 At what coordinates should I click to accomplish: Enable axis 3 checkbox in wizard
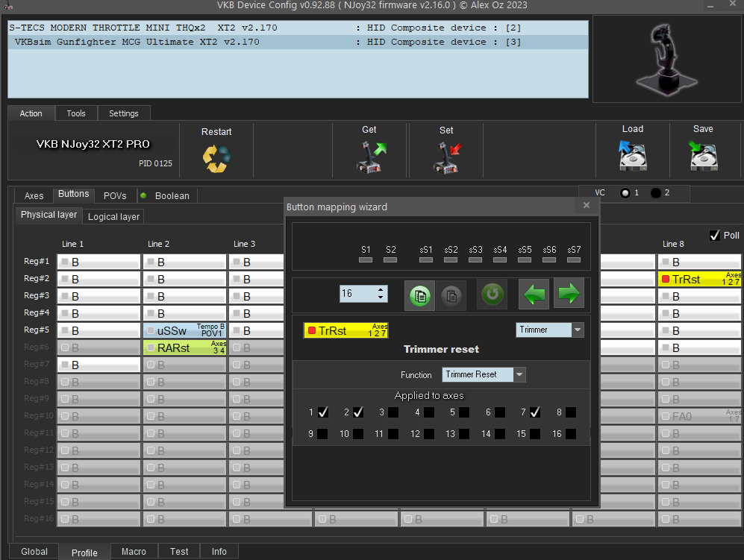(x=393, y=412)
